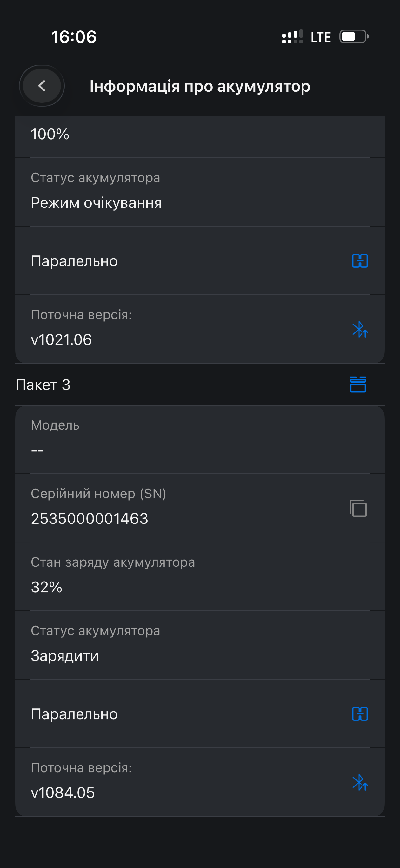Image resolution: width=400 pixels, height=868 pixels.
Task: Tap the Пакет 3 stacked battery icon
Action: (x=358, y=385)
